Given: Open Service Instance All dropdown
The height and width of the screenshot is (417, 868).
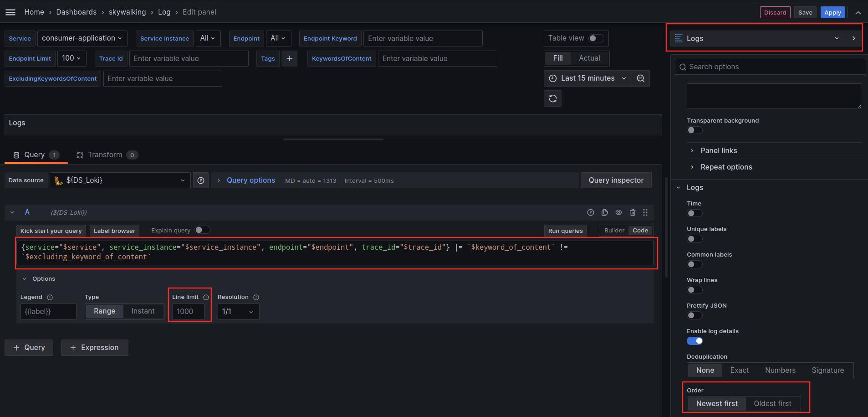Looking at the screenshot, I should [208, 38].
